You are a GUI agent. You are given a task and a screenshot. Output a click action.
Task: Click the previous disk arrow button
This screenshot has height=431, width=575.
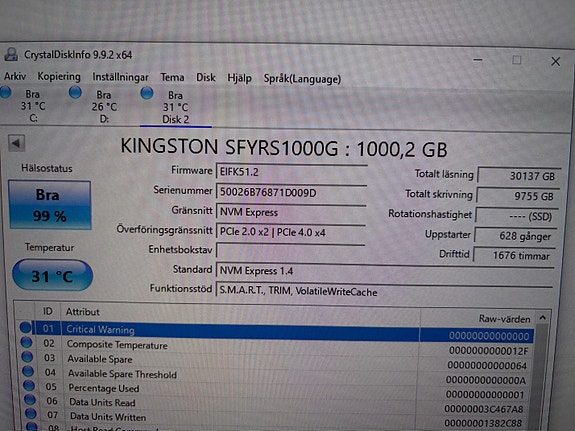tap(16, 143)
